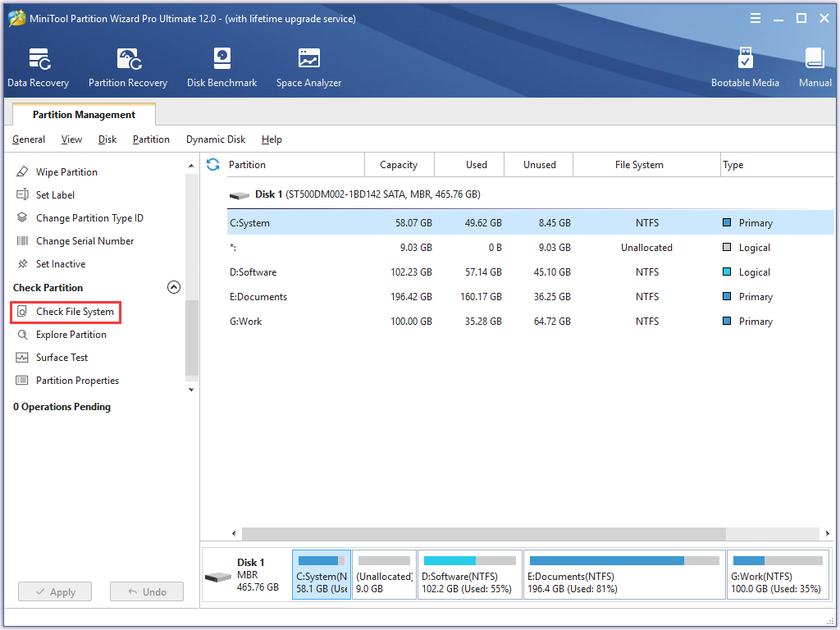This screenshot has height=630, width=840.
Task: Click the Surface Test icon
Action: pos(22,358)
